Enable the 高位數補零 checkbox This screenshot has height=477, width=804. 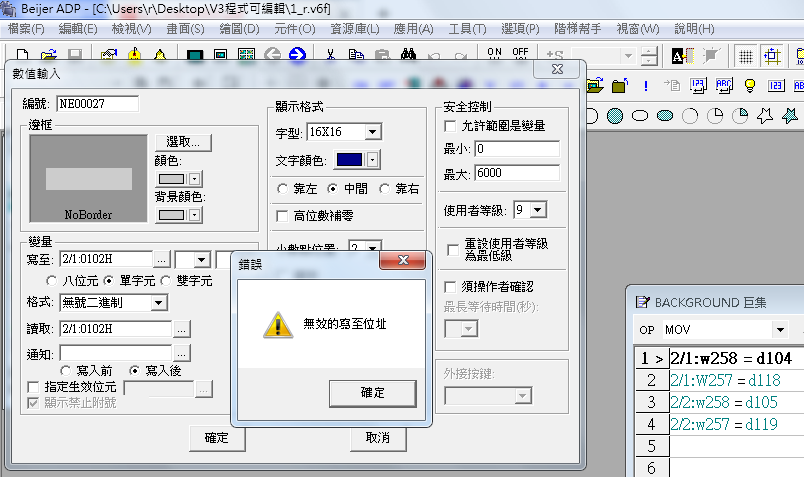click(x=283, y=215)
